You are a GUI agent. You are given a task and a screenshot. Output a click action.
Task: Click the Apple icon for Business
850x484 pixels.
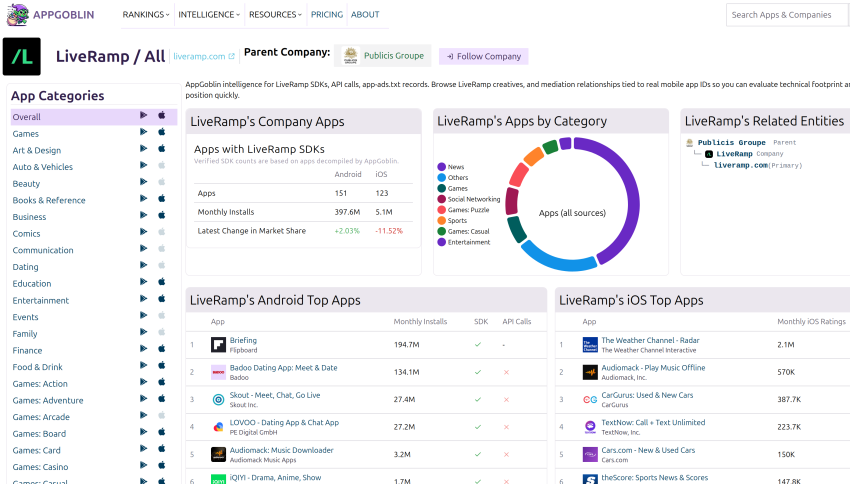click(x=162, y=215)
